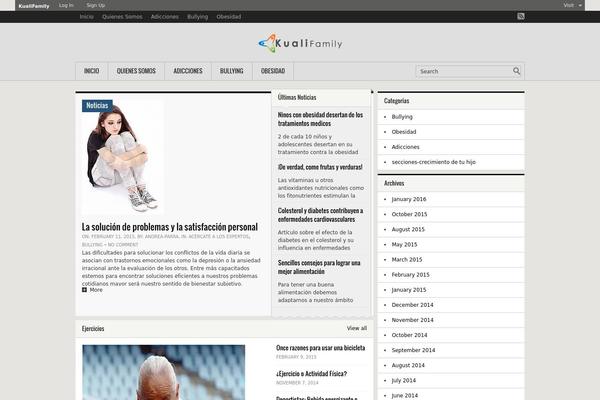The height and width of the screenshot is (400, 600).
Task: Open October 2015 archive
Action: [x=409, y=214]
